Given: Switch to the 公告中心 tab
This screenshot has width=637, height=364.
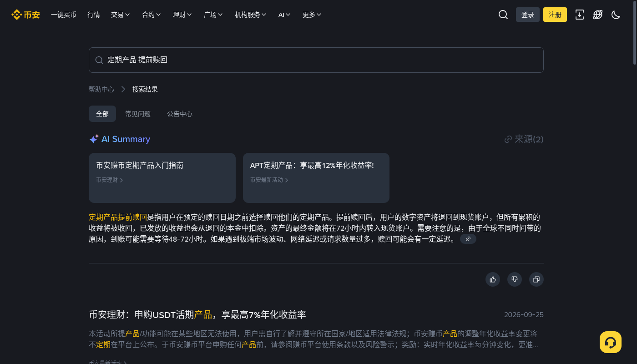Looking at the screenshot, I should [x=180, y=114].
